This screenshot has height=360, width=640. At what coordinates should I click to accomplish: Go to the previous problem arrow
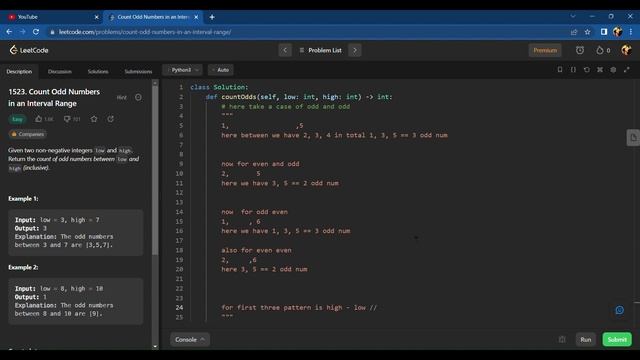click(285, 50)
